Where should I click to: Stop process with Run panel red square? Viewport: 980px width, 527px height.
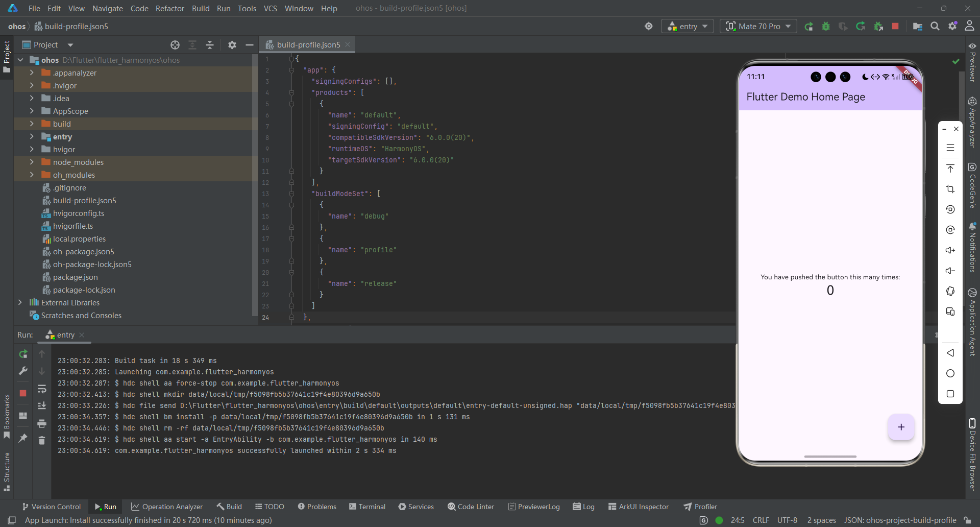(23, 393)
